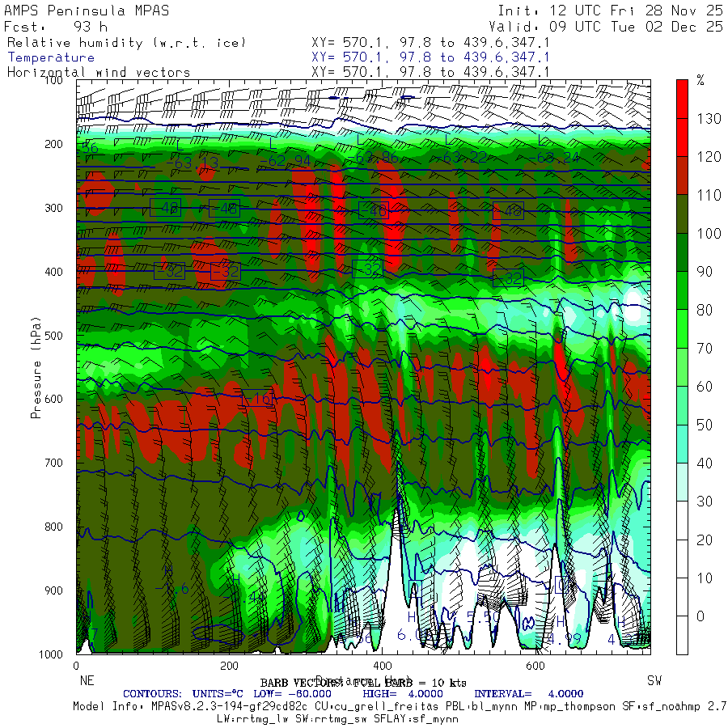Image resolution: width=728 pixels, height=728 pixels.
Task: Click the dark red 110–120% colorbar segment
Action: click(682, 176)
